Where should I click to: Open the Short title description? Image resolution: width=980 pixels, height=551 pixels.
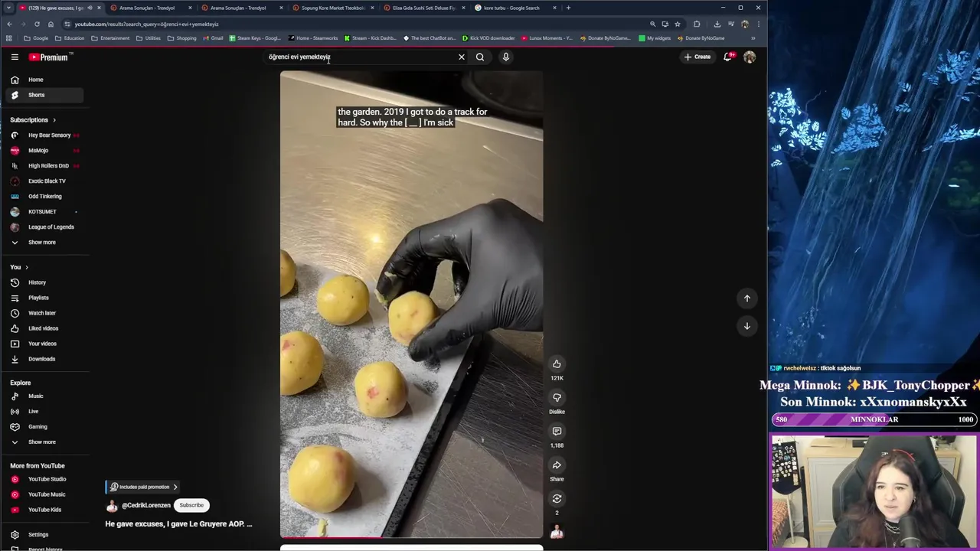178,524
